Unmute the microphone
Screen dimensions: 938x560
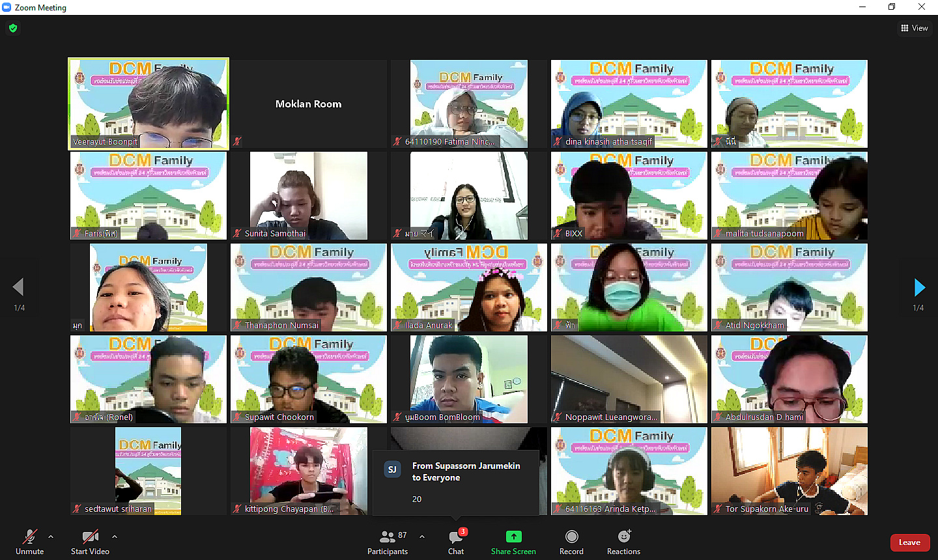click(29, 542)
